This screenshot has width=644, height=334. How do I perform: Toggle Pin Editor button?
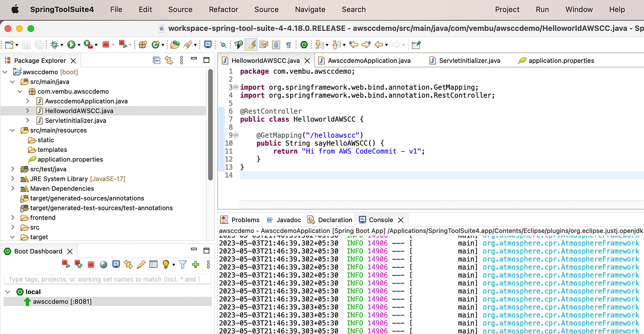pos(416,44)
